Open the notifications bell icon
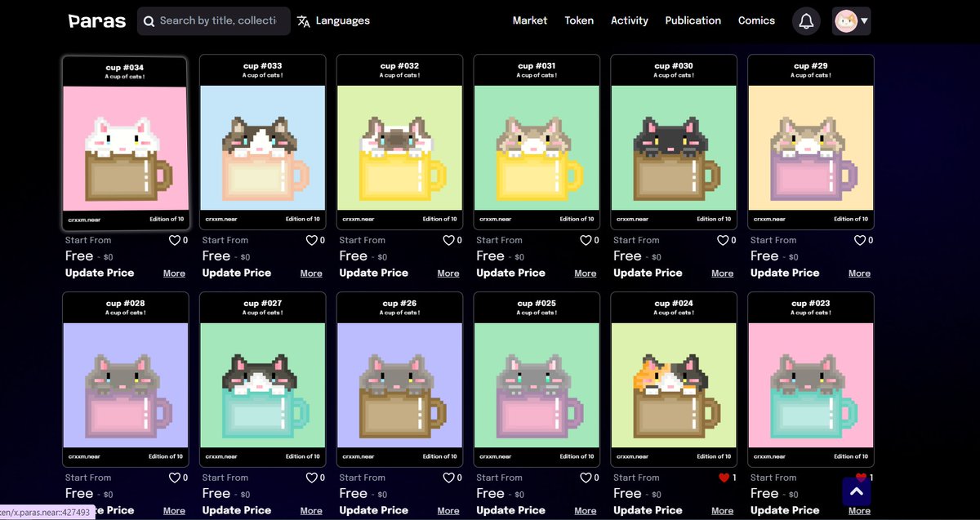The image size is (980, 520). 806,21
